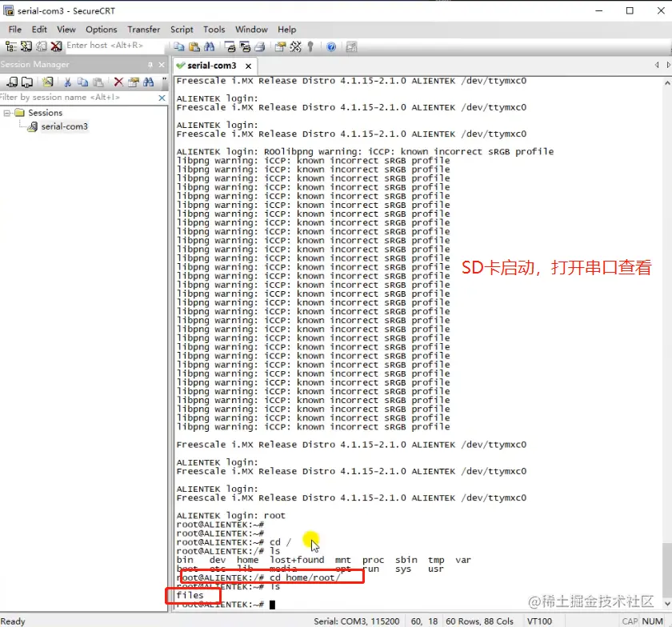
Task: Open the File menu
Action: click(15, 30)
